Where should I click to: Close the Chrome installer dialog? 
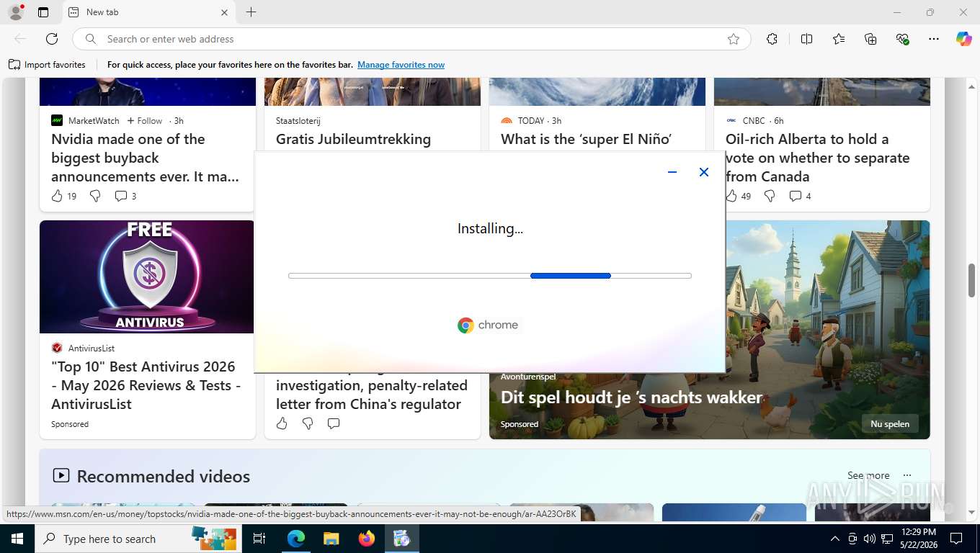704,172
